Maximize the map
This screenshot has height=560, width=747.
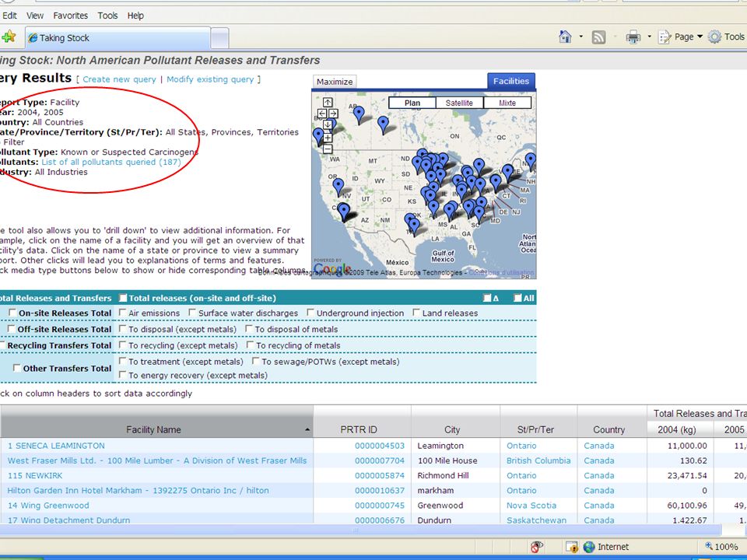(335, 82)
